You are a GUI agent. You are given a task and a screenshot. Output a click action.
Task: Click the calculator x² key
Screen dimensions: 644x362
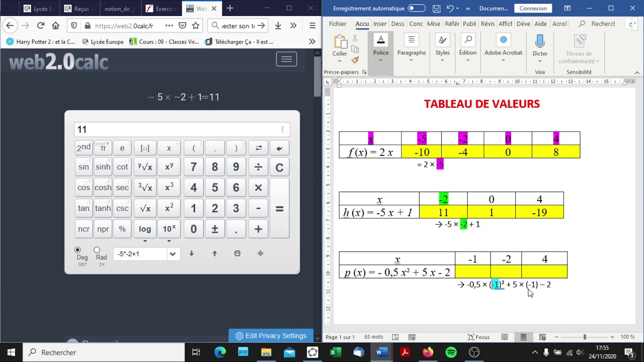point(169,208)
